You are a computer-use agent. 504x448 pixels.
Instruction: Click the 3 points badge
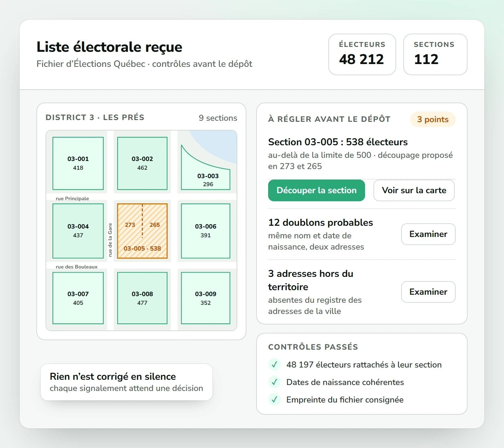(x=433, y=119)
